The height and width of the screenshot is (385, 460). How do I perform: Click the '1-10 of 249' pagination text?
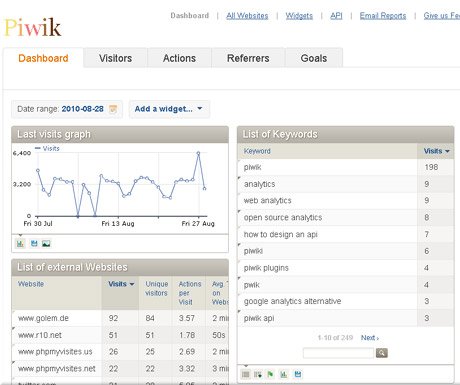tap(335, 338)
